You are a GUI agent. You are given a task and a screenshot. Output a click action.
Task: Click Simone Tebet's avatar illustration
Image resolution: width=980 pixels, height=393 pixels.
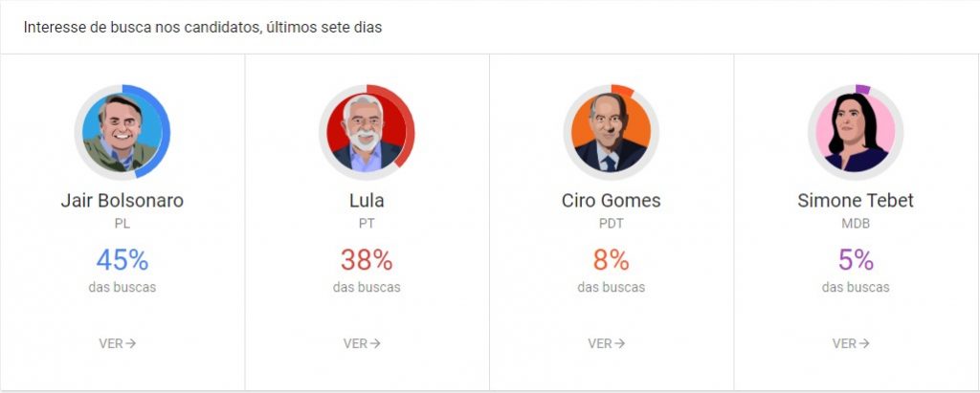click(856, 132)
